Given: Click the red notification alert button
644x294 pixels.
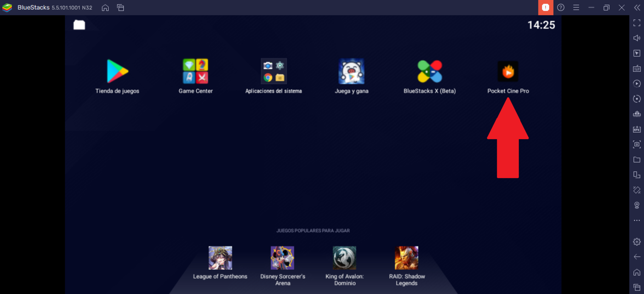Looking at the screenshot, I should click(546, 8).
